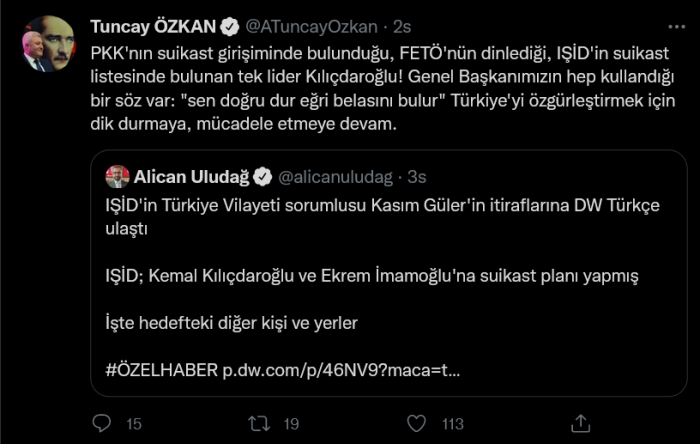Retweet this post using the arrows icon

click(x=259, y=424)
